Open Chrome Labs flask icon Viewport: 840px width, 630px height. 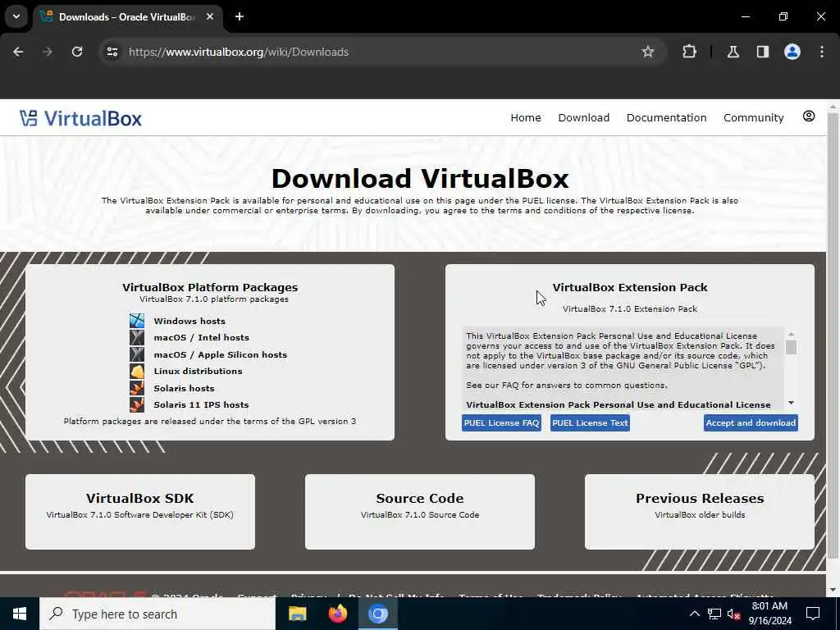tap(733, 52)
